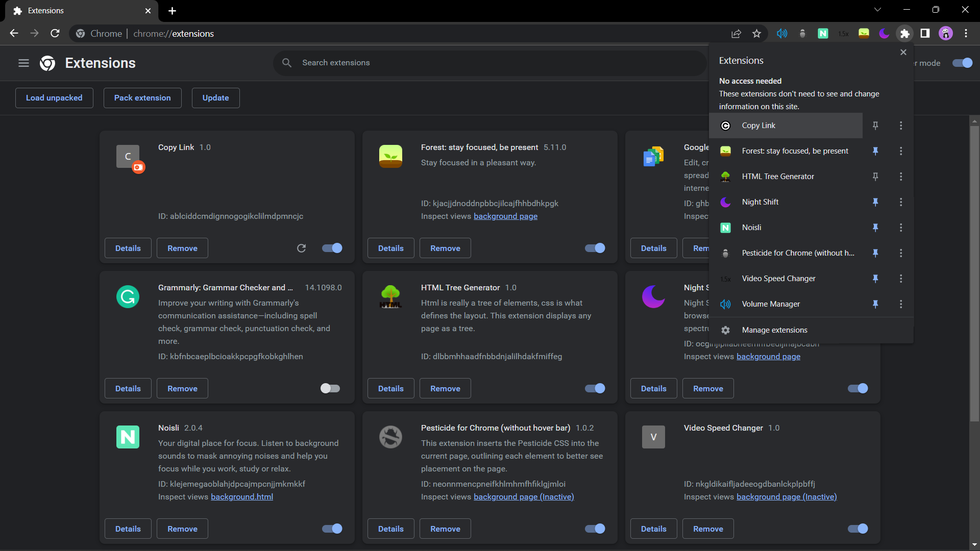Screen dimensions: 980x551
Task: Open Chrome's three-dot main menu
Action: 966,34
